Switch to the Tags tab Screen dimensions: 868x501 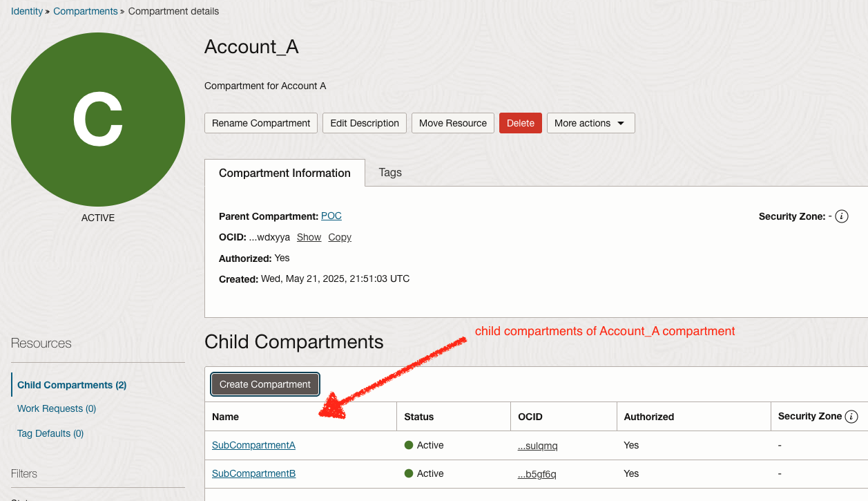[390, 173]
